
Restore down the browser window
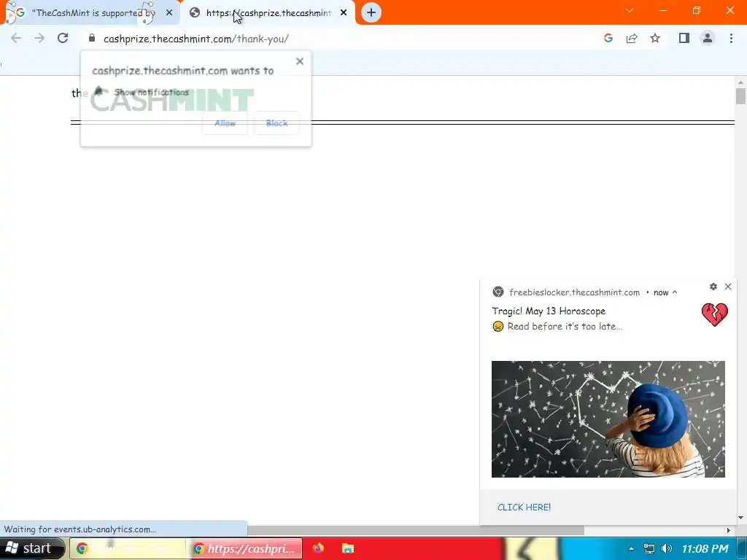(696, 10)
